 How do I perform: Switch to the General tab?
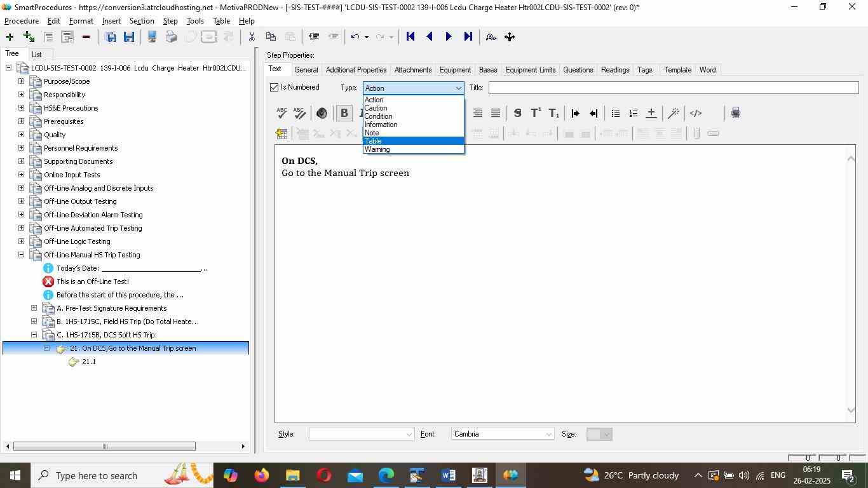(306, 70)
